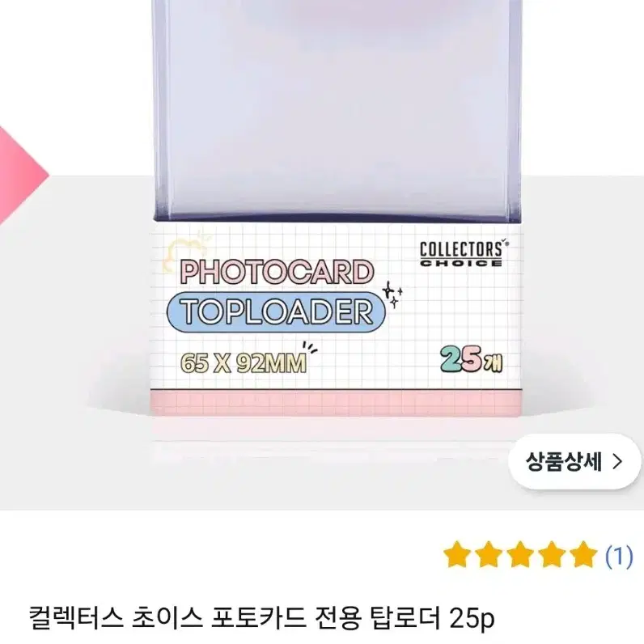Click the sparkle stars icon beside TOPLOADER
This screenshot has width=644, height=644.
[x=392, y=294]
